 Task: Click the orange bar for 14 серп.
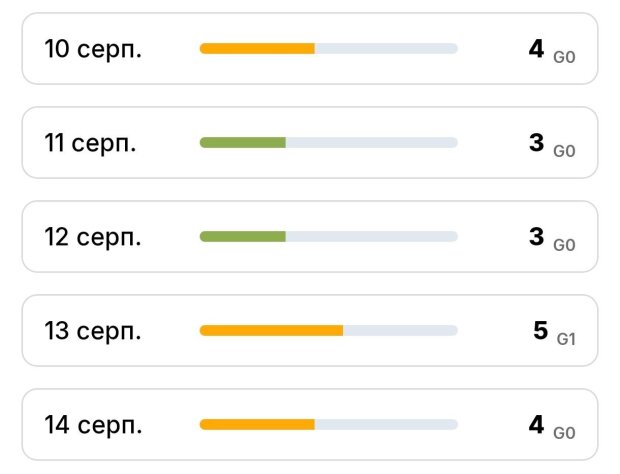[257, 425]
